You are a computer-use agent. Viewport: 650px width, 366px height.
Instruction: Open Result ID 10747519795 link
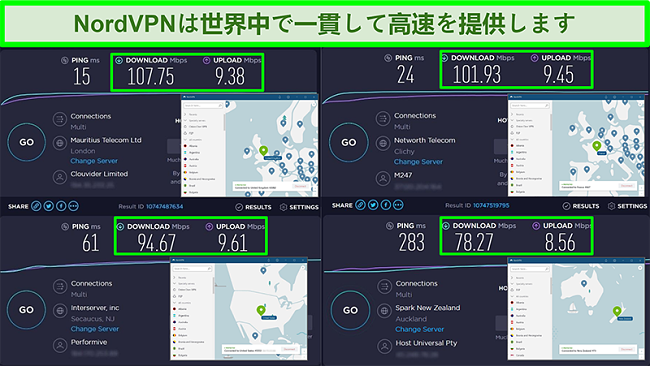point(491,205)
